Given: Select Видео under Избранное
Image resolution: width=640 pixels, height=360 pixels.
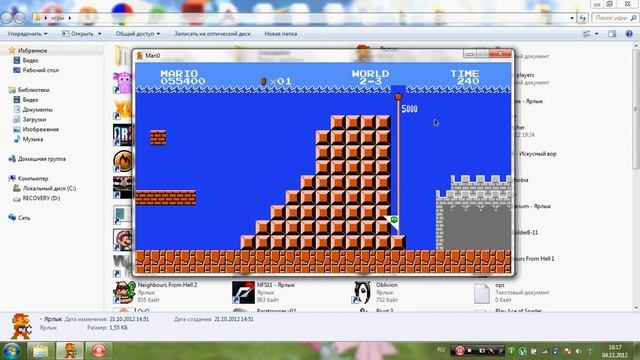Looking at the screenshot, I should tap(30, 60).
